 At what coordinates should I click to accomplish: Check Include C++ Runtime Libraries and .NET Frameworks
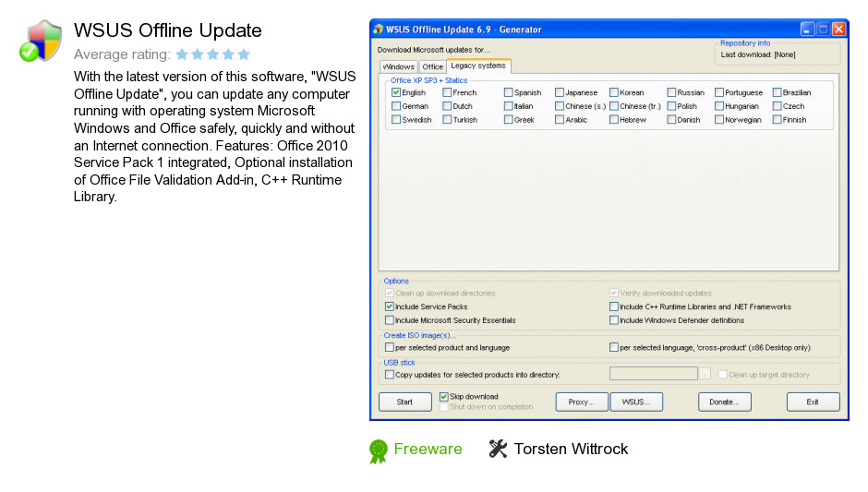tap(613, 306)
